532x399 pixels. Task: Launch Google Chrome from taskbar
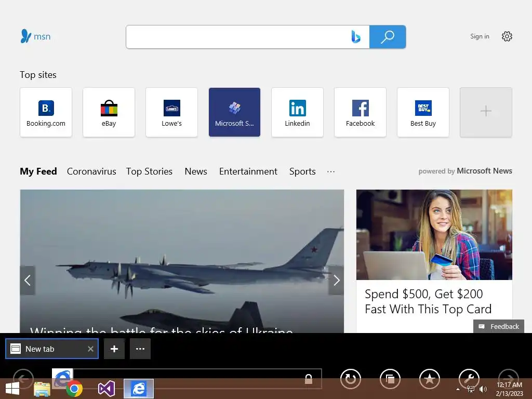74,389
